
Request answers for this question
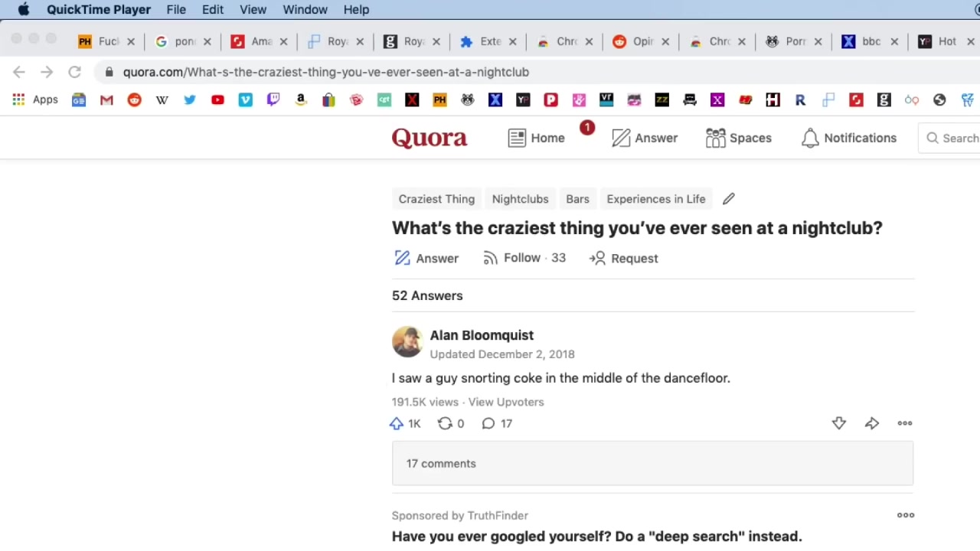point(623,258)
